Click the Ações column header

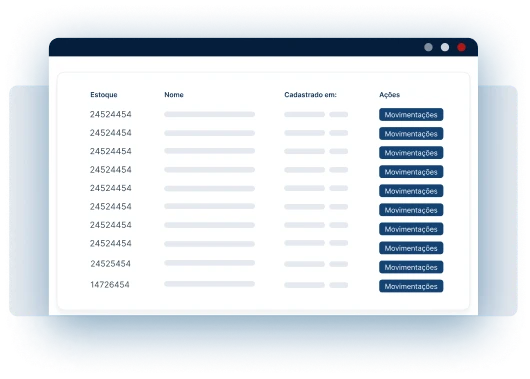389,95
